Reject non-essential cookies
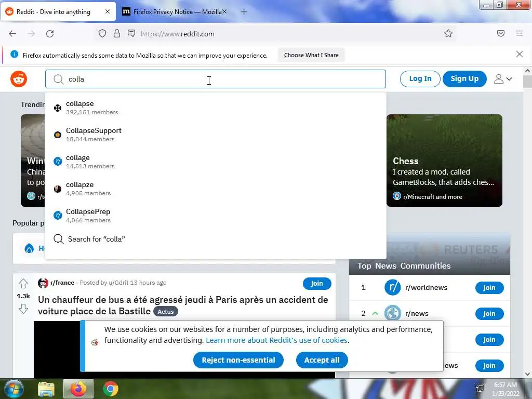Screen dimensions: 532x399 point(238,360)
